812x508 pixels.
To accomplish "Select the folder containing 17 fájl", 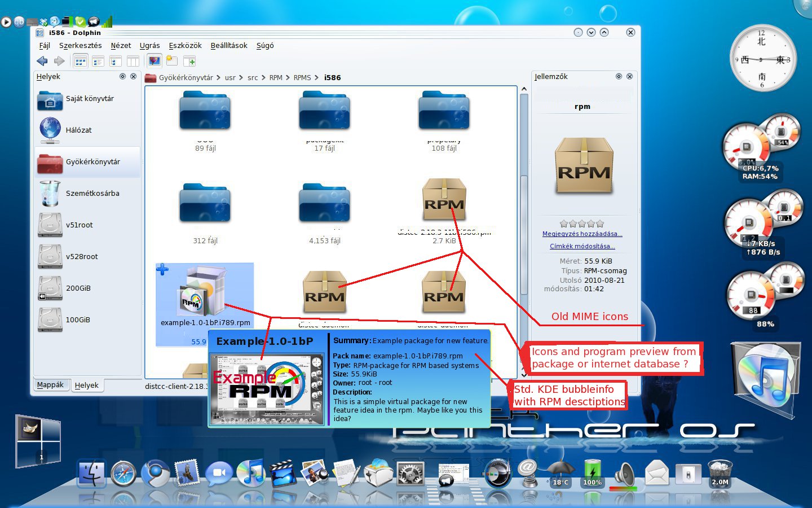I will 325,111.
